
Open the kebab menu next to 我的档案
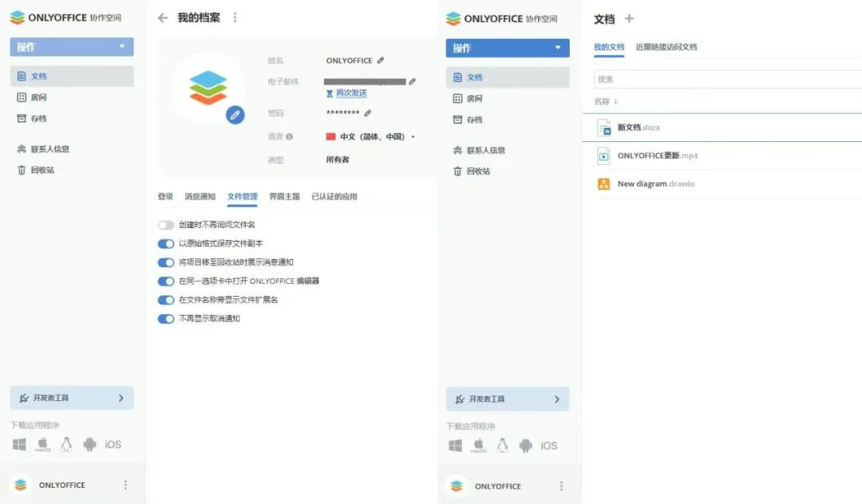click(x=235, y=18)
